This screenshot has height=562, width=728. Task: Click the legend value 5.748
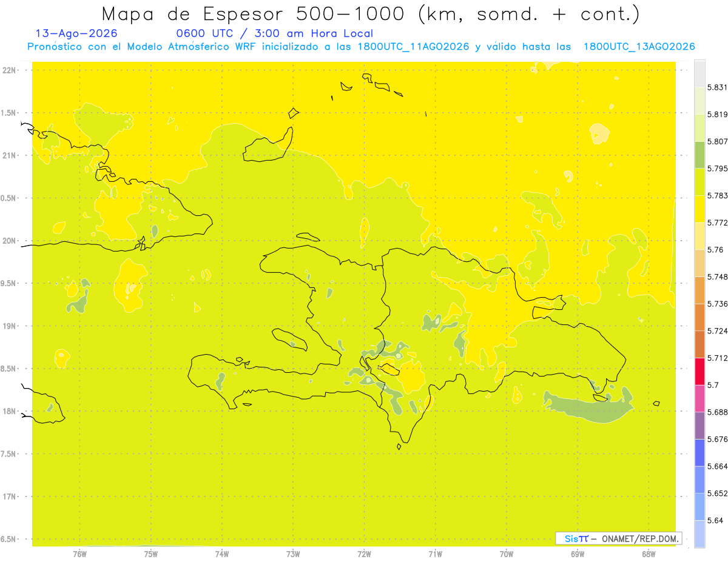(x=717, y=276)
